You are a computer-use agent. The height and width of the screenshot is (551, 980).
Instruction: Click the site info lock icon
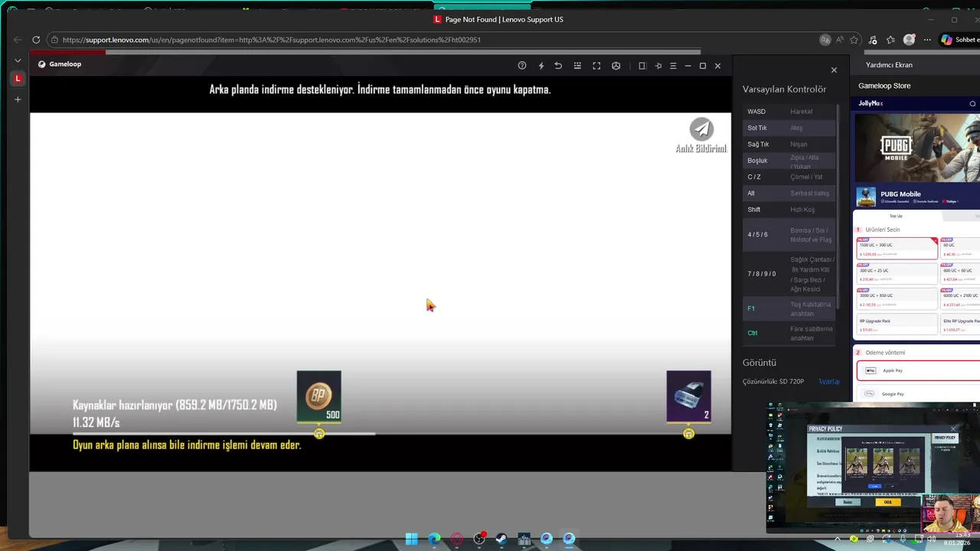(x=54, y=40)
